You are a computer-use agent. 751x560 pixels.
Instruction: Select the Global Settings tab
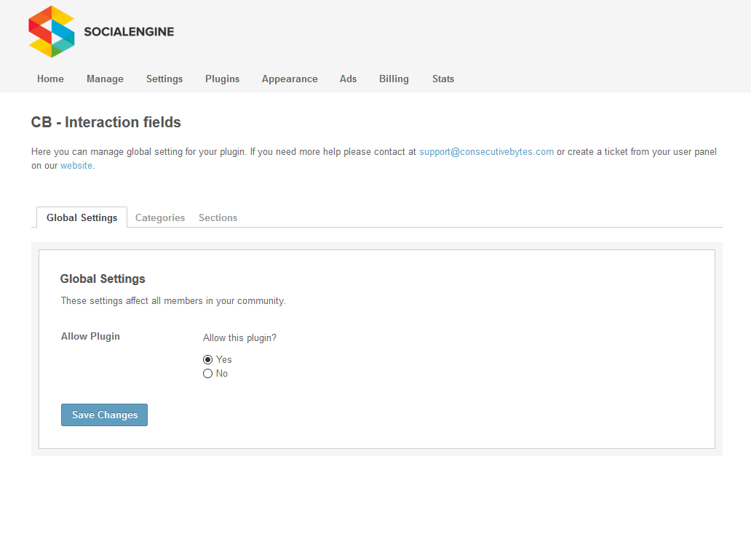tap(82, 217)
